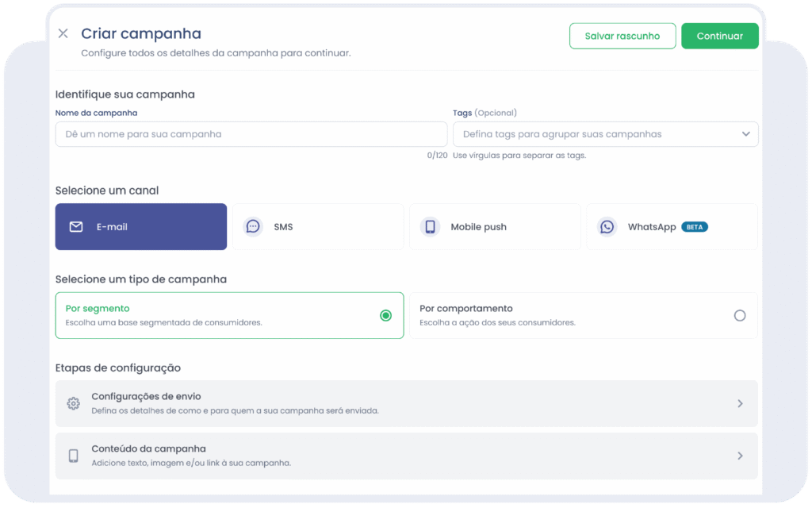Click the BETA badge on WhatsApp
The width and height of the screenshot is (812, 508).
[x=695, y=227]
